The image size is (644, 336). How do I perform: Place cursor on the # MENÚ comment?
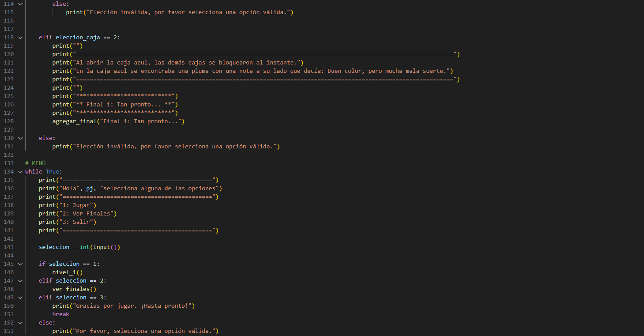click(35, 163)
